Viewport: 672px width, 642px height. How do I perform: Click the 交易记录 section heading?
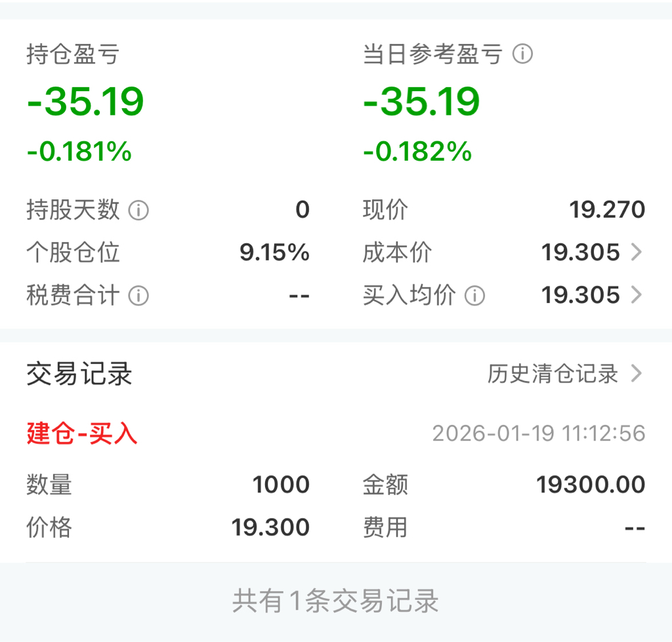click(79, 374)
